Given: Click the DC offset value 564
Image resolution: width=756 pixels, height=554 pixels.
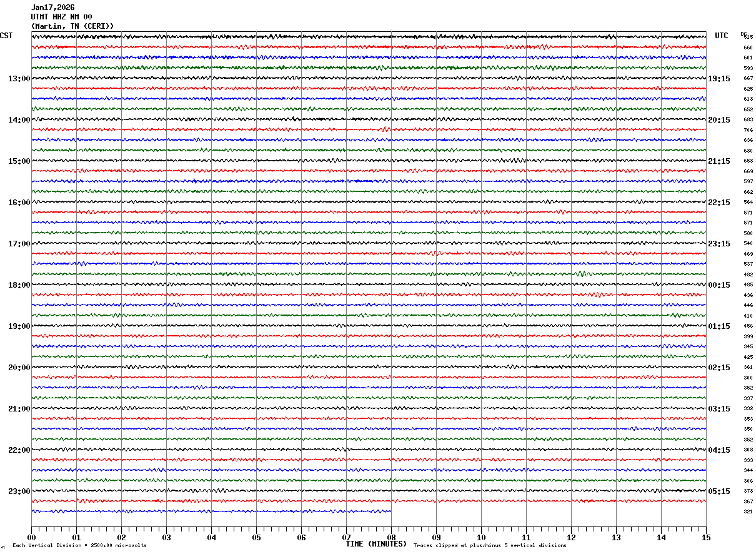Looking at the screenshot, I should (748, 203).
